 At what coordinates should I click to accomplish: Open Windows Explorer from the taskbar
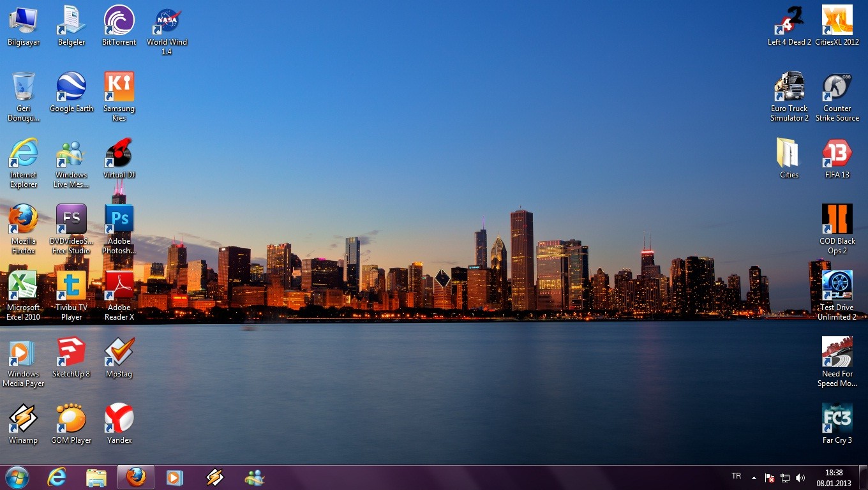(96, 477)
